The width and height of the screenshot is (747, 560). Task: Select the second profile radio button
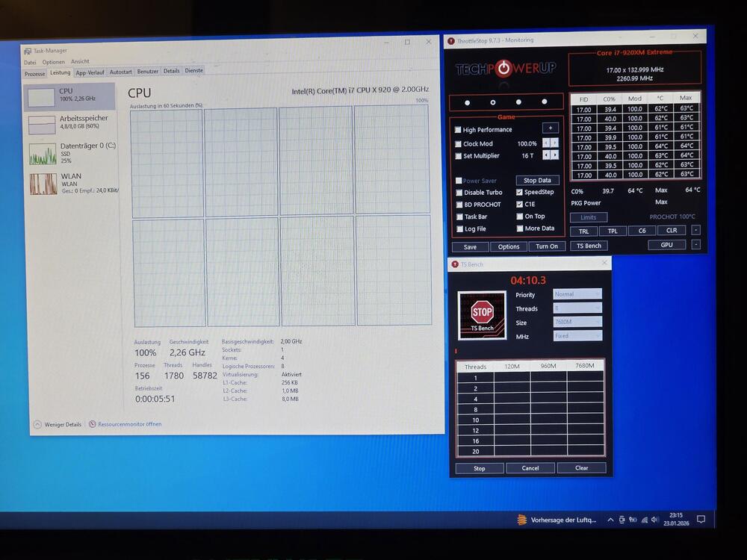(493, 102)
